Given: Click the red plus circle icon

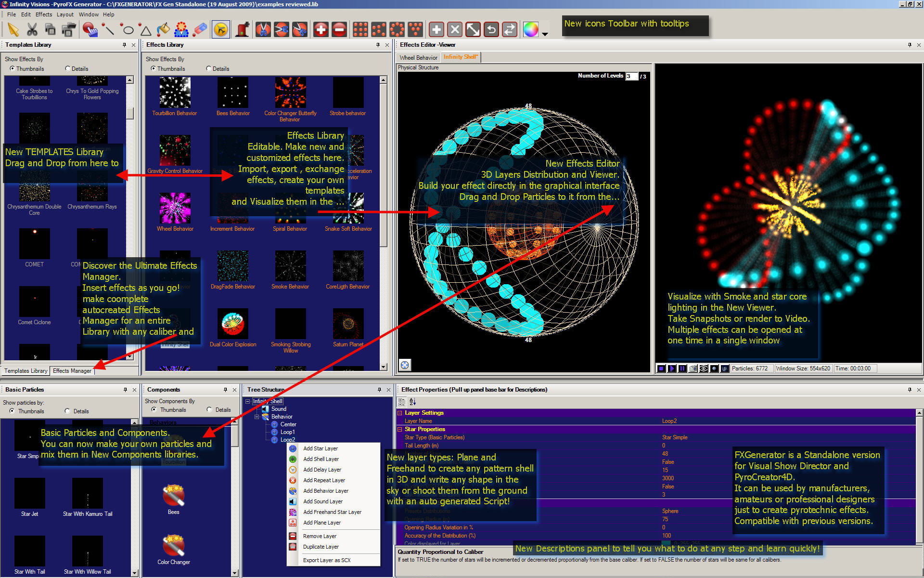Looking at the screenshot, I should click(321, 30).
